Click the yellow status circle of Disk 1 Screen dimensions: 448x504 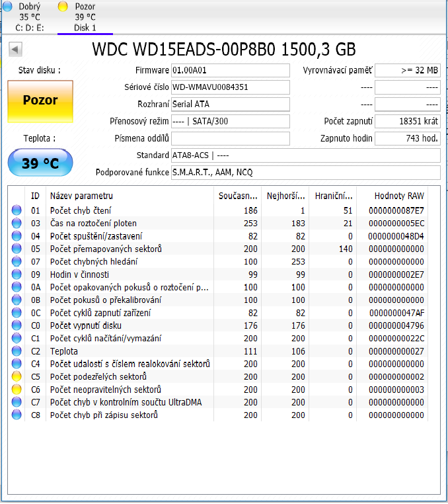point(63,6)
